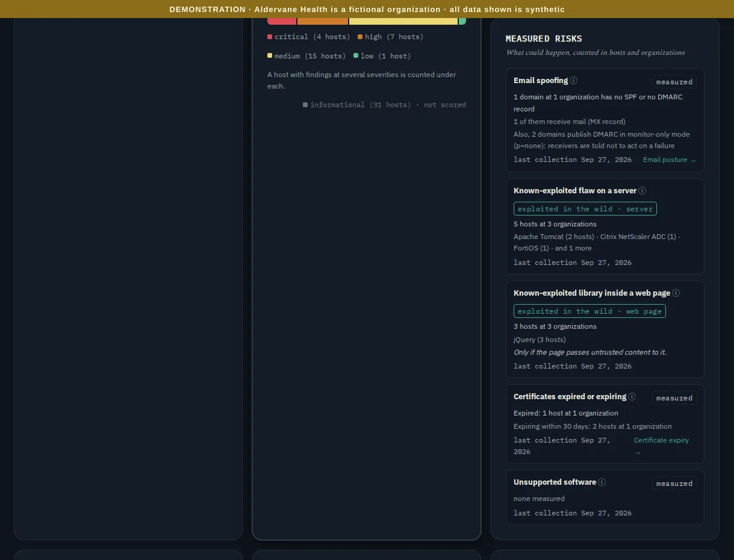Select the high severity legend dot

[360, 37]
